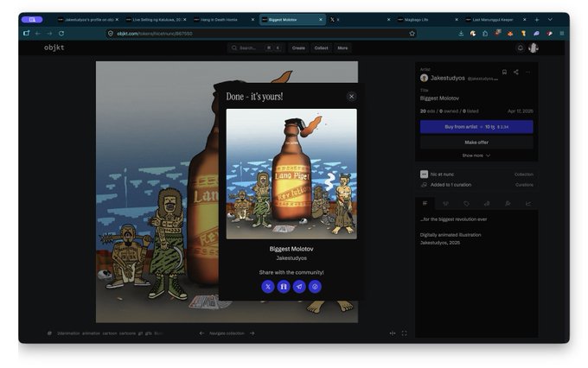Click the purple pill button in tab bar
This screenshot has height=368, width=588.
click(x=32, y=20)
